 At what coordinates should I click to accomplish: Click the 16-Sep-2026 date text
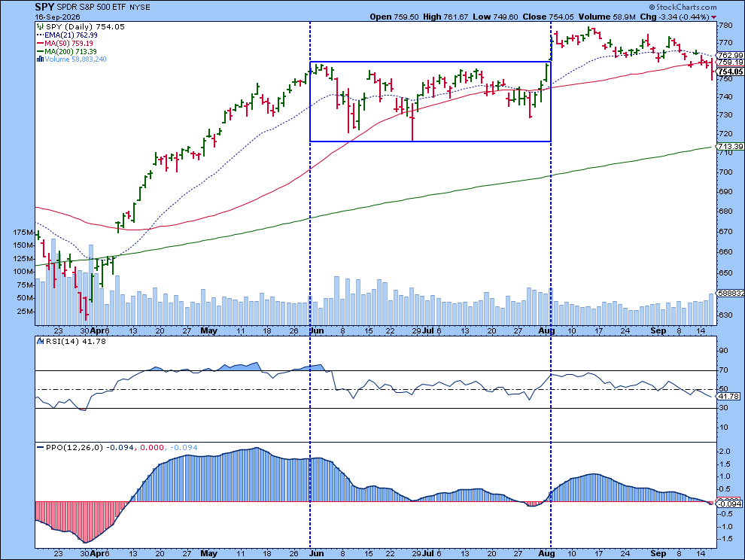pos(57,17)
